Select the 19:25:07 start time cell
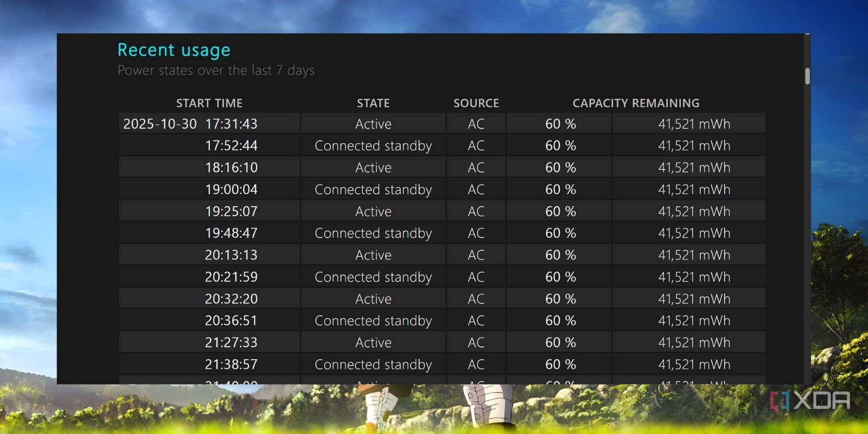Image resolution: width=868 pixels, height=434 pixels. [209, 211]
